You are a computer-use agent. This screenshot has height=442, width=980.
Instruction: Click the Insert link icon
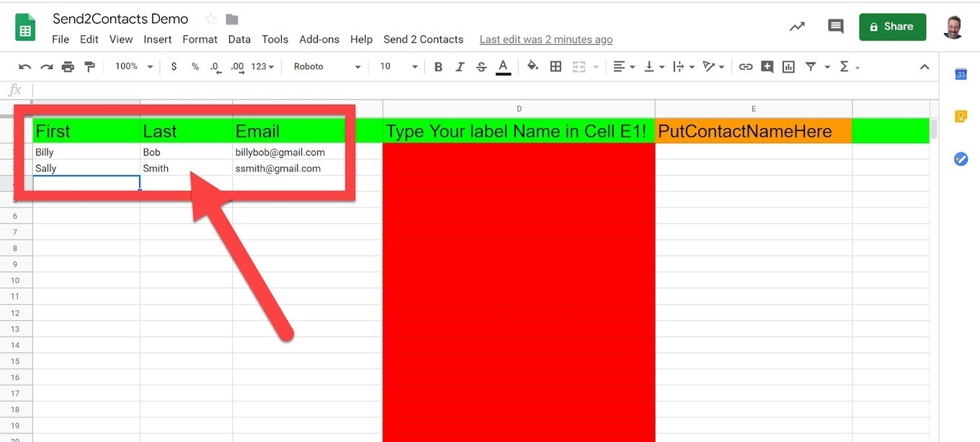pyautogui.click(x=746, y=67)
